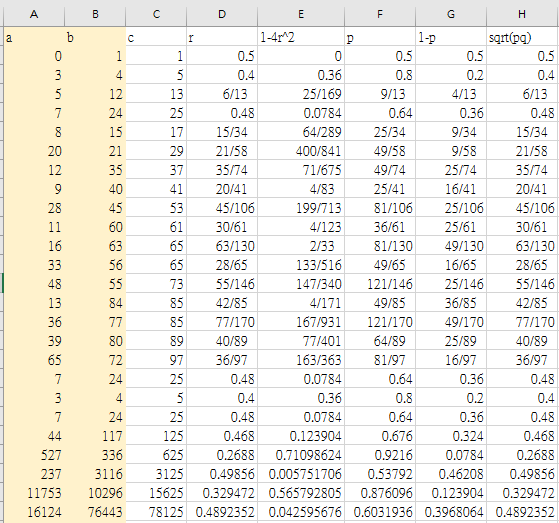Select the cell showing 199/713
Screen dimensions: 559x523
point(301,208)
